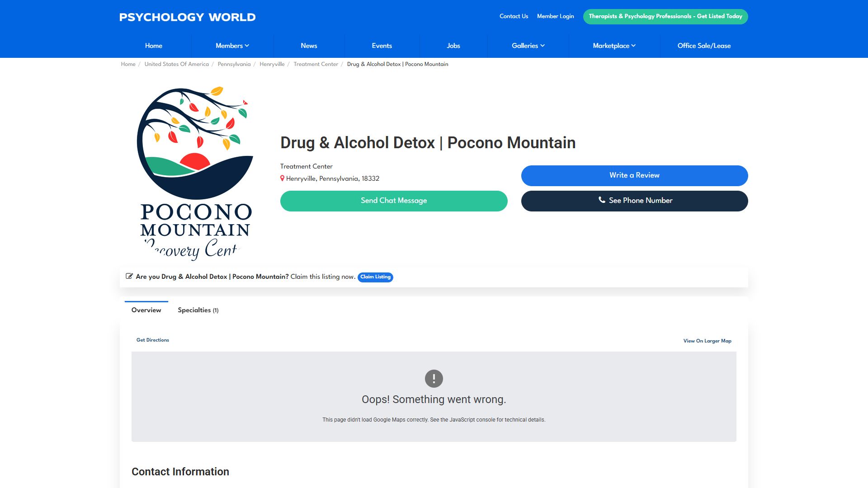Open the Pocono Mountain Recovery Center logo image
The image size is (868, 488).
[195, 174]
